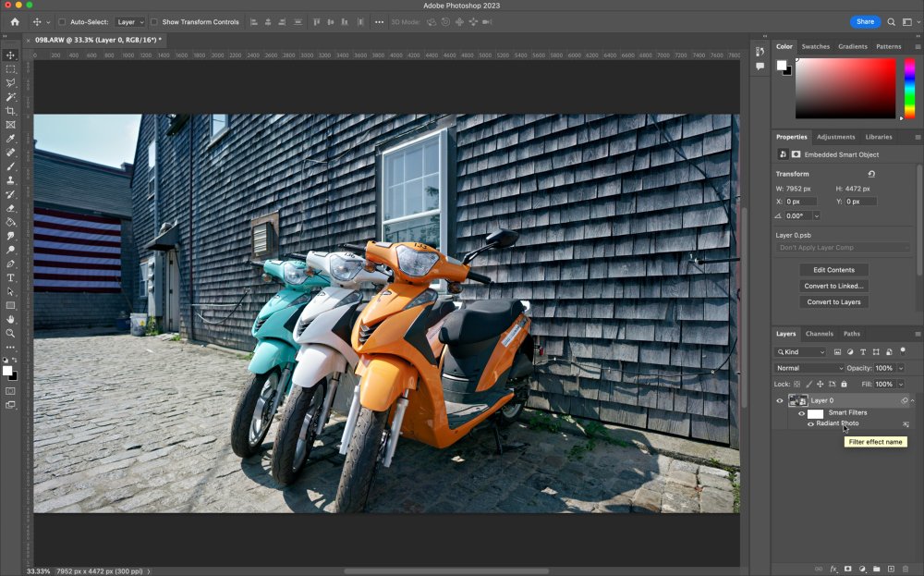924x576 pixels.
Task: Switch to the Channels tab
Action: 819,334
